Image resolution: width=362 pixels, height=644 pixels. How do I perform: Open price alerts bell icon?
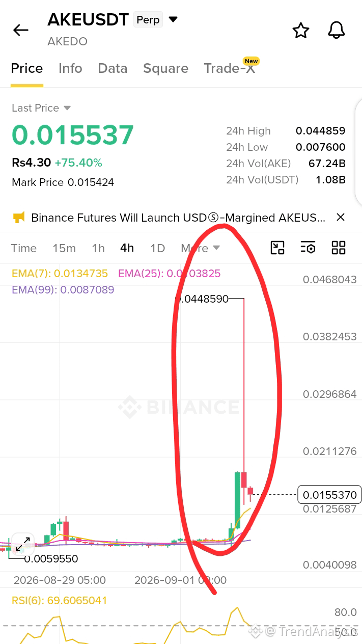tap(336, 31)
